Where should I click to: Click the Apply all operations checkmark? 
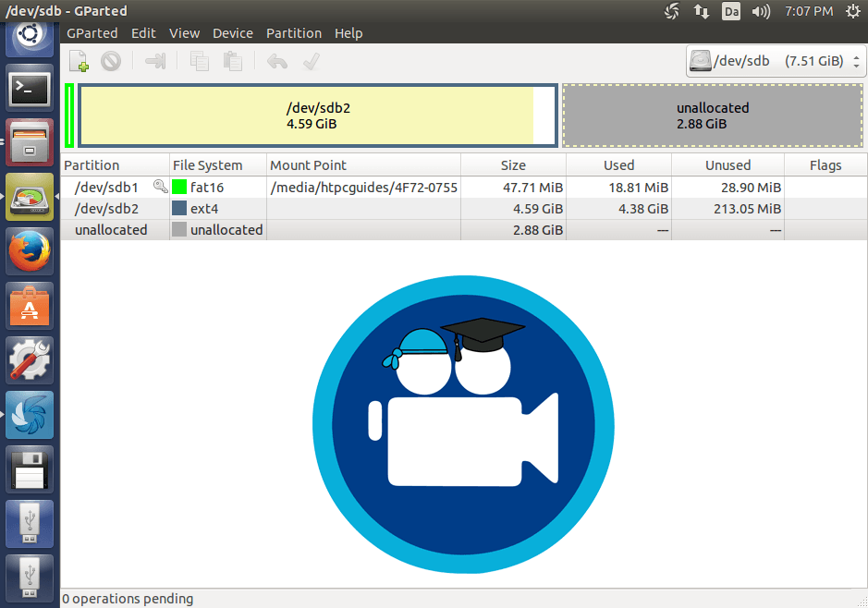click(312, 62)
